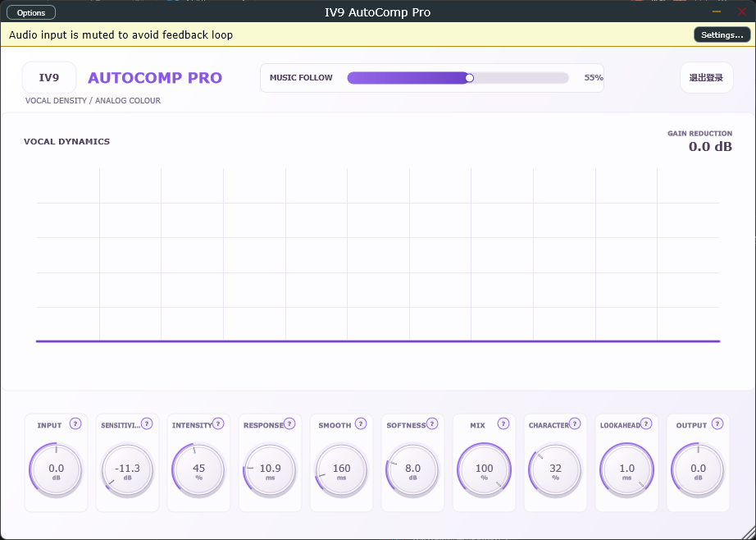Click the INPUT knob at 0.0 dB
Screen dimensions: 756x540
coord(57,470)
